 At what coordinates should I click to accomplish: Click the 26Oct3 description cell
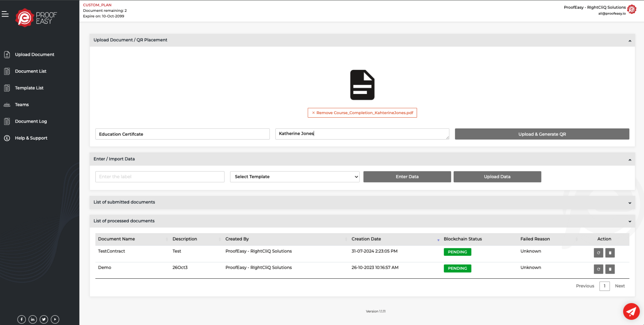coord(180,268)
